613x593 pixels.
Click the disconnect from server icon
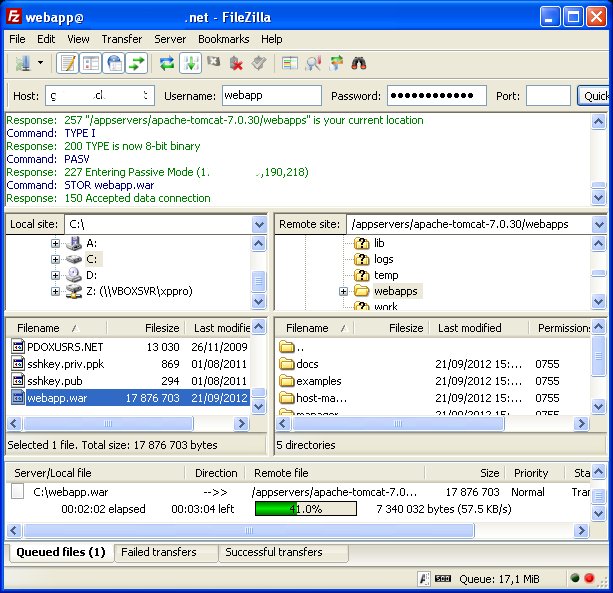(x=236, y=63)
